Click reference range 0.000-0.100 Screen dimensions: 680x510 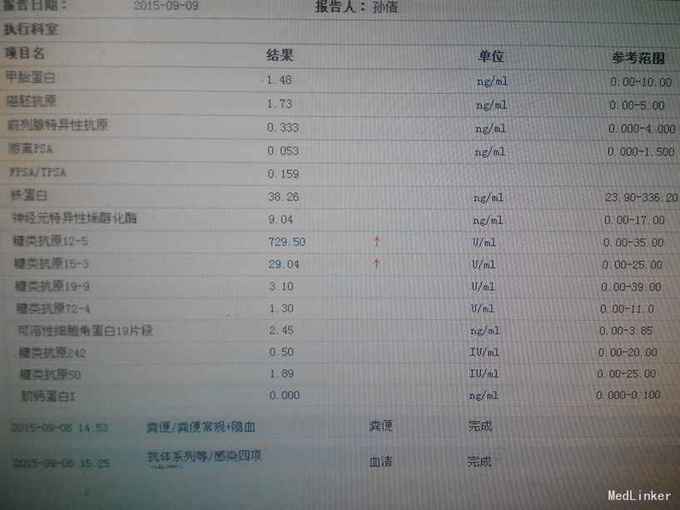pyautogui.click(x=628, y=395)
